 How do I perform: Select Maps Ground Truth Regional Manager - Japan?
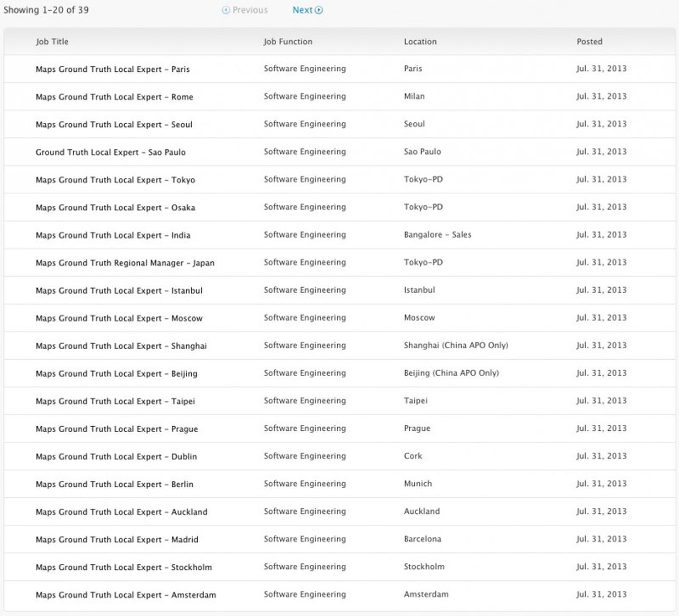(125, 263)
